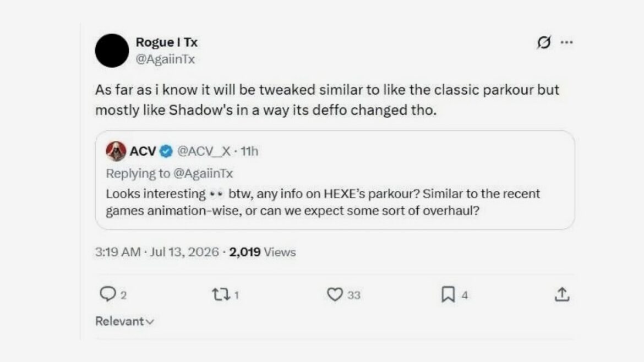Click the retweet arrows icon
This screenshot has width=644, height=362.
coord(221,294)
